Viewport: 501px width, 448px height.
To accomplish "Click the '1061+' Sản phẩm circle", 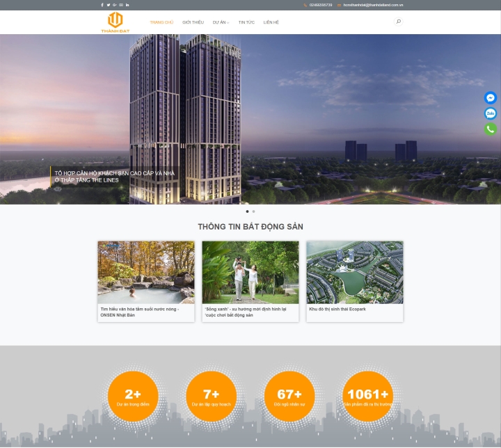I will coord(368,397).
